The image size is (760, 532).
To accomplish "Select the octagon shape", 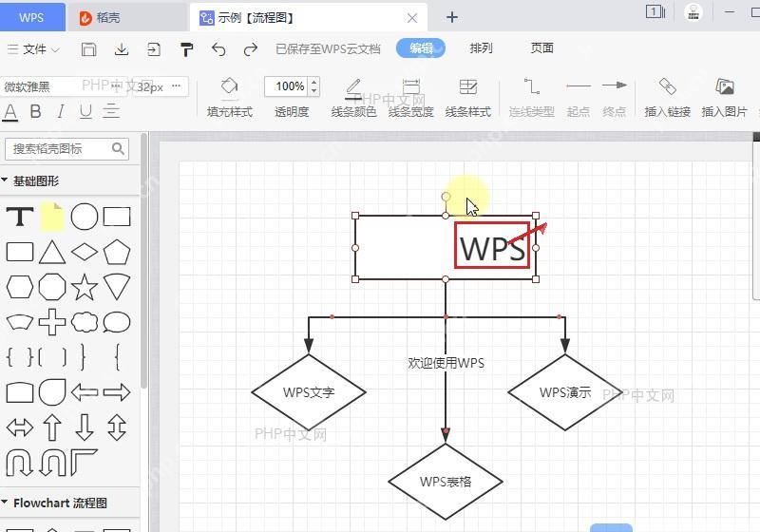I will point(52,287).
